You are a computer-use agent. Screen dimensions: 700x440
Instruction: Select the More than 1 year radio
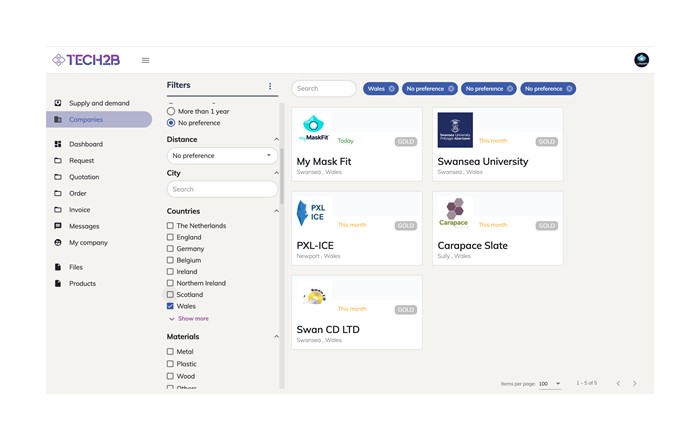click(171, 111)
